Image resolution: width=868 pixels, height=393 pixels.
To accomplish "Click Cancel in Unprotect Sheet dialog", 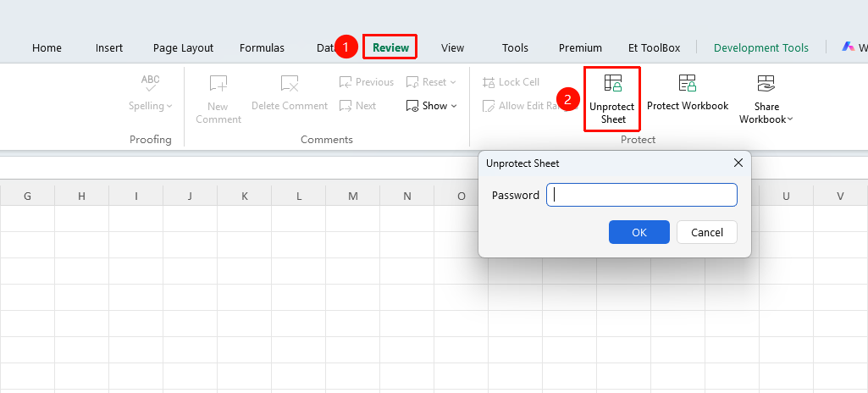I will (x=707, y=232).
